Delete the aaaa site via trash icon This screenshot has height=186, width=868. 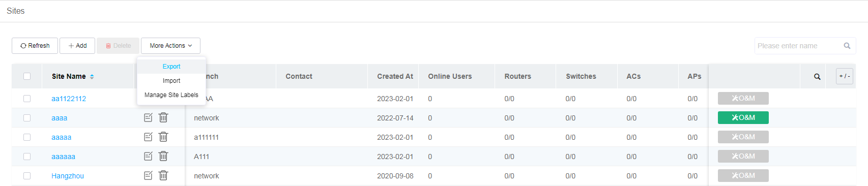click(163, 117)
